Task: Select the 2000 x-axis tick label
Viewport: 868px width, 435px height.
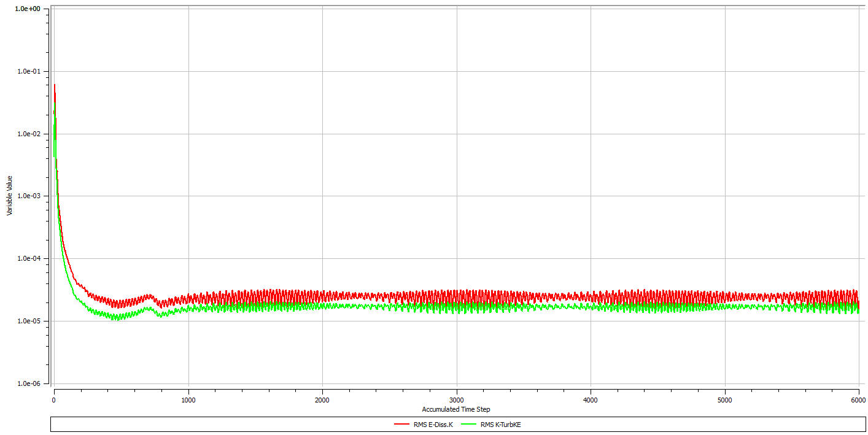Action: (x=322, y=399)
